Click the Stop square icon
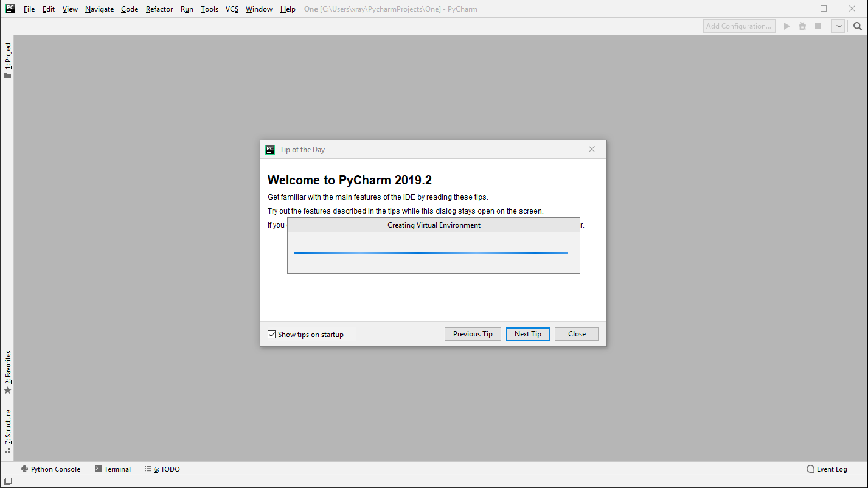The image size is (868, 488). click(x=818, y=26)
